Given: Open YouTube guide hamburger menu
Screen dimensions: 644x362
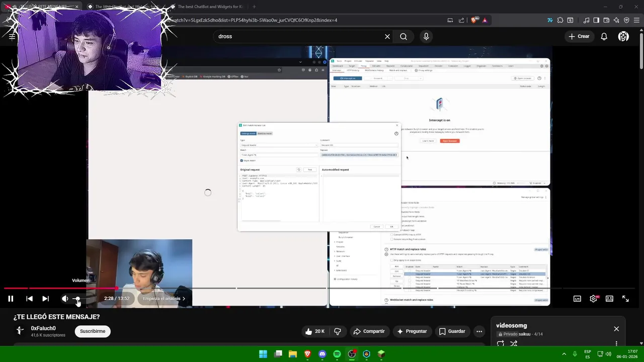Looking at the screenshot, I should click(x=12, y=36).
